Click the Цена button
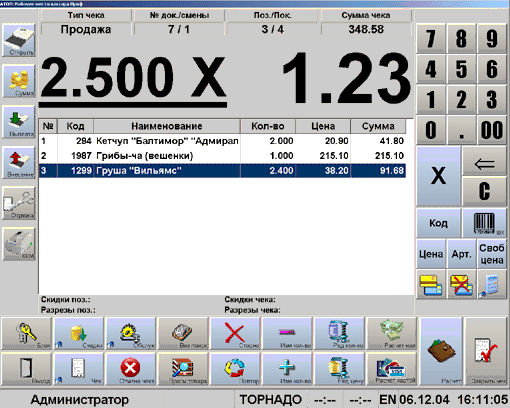The image size is (510, 408). tap(431, 254)
